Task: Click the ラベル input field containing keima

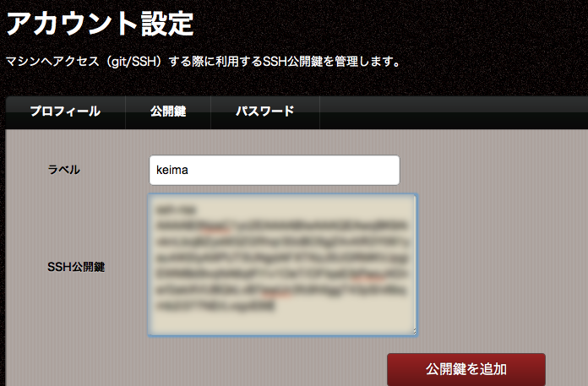Action: coord(275,170)
